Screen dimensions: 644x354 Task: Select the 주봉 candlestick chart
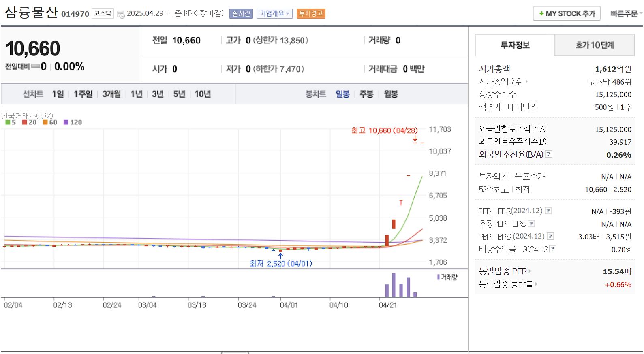(x=366, y=94)
